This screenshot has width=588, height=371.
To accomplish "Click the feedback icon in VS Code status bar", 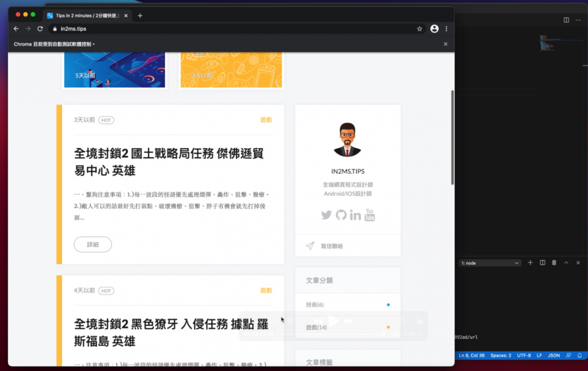I will pos(569,355).
